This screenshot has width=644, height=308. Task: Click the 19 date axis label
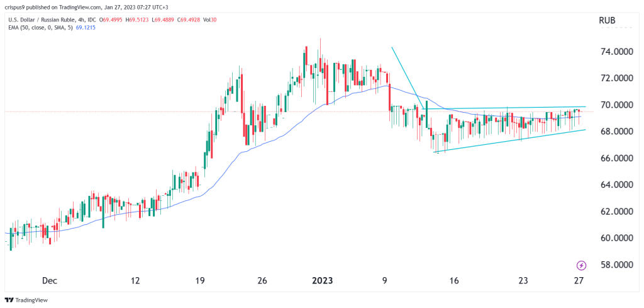pyautogui.click(x=199, y=282)
